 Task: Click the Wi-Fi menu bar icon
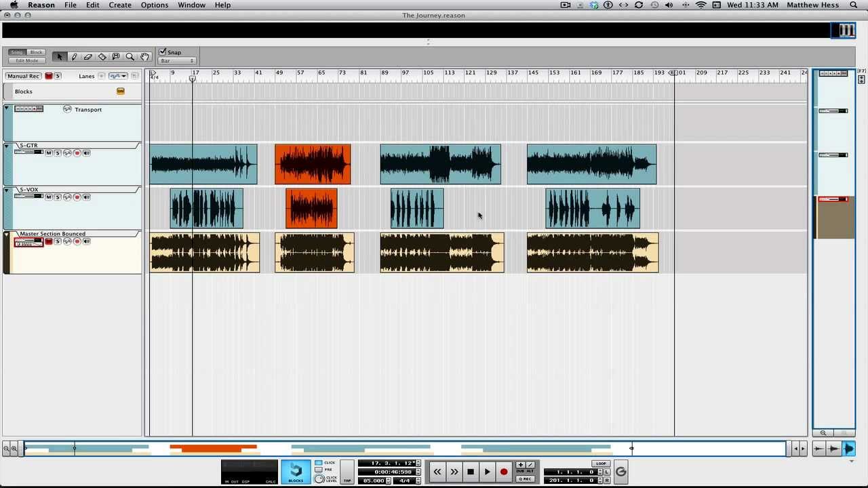[701, 5]
